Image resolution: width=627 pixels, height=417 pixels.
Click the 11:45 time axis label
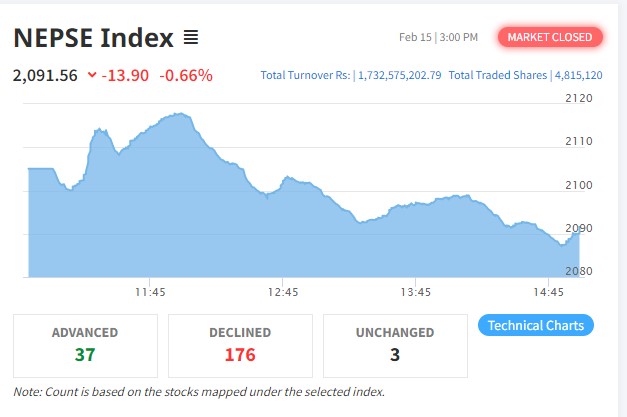150,292
